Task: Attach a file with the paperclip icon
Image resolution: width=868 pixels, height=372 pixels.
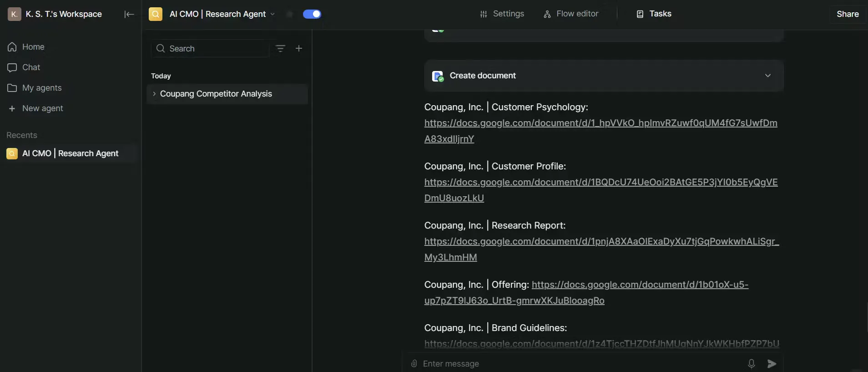Action: 414,363
